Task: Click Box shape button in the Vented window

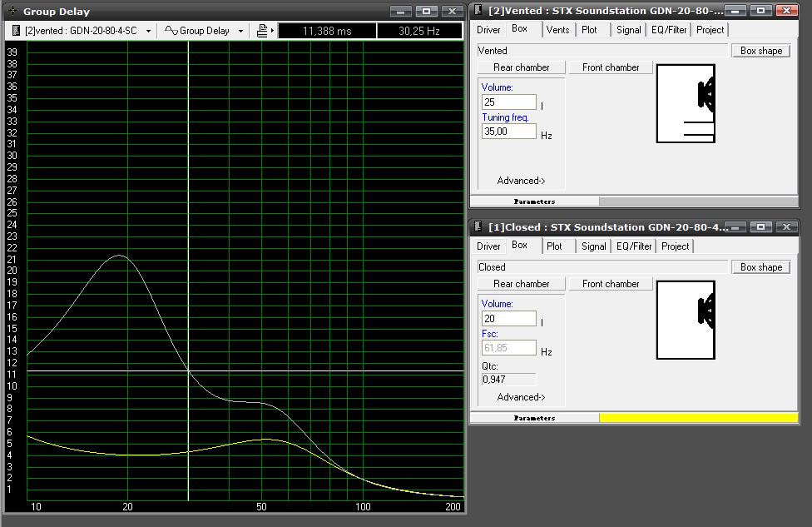Action: [x=760, y=51]
